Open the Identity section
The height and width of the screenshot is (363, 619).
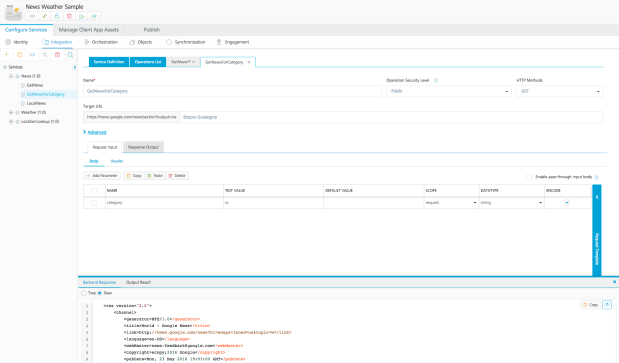[x=17, y=42]
